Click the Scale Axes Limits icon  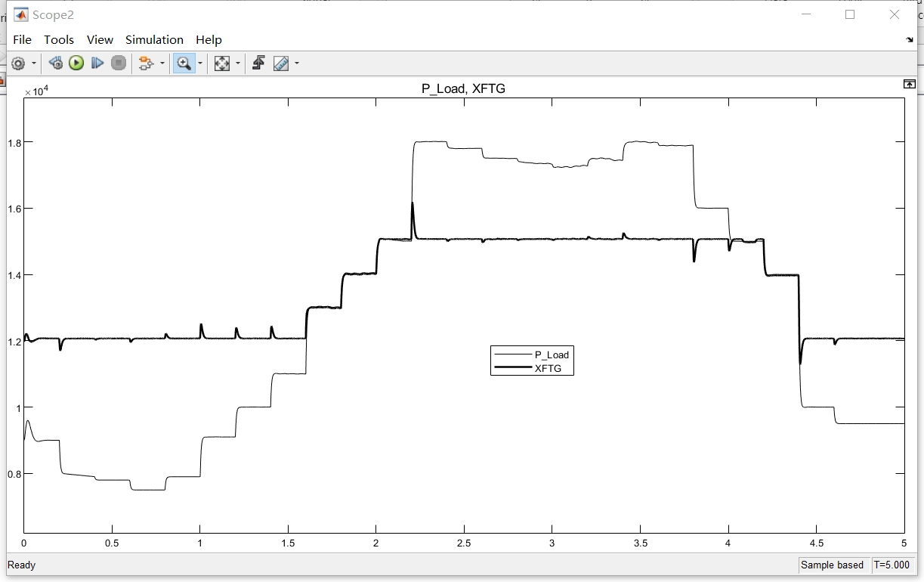(222, 63)
